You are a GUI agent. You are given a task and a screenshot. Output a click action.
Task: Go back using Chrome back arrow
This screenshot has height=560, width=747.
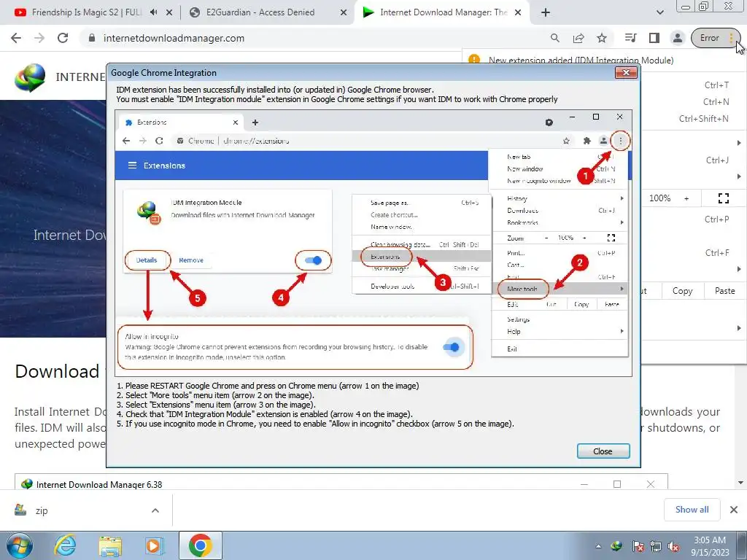pyautogui.click(x=16, y=38)
